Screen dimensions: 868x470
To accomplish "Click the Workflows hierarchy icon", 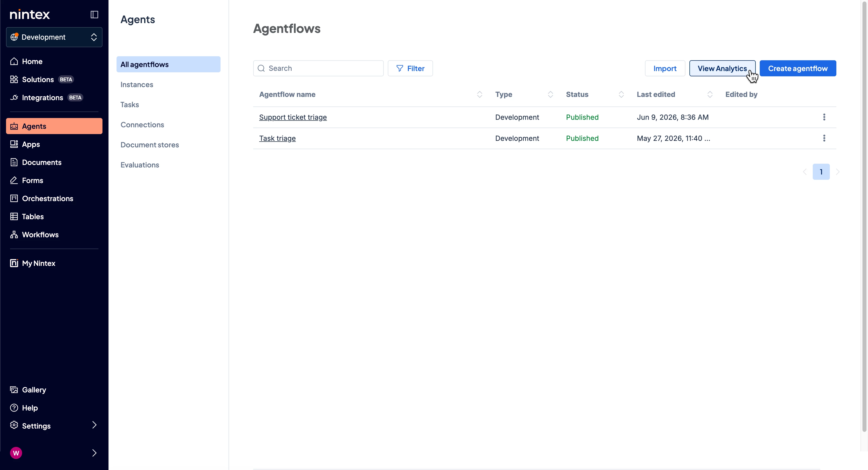I will (x=14, y=235).
